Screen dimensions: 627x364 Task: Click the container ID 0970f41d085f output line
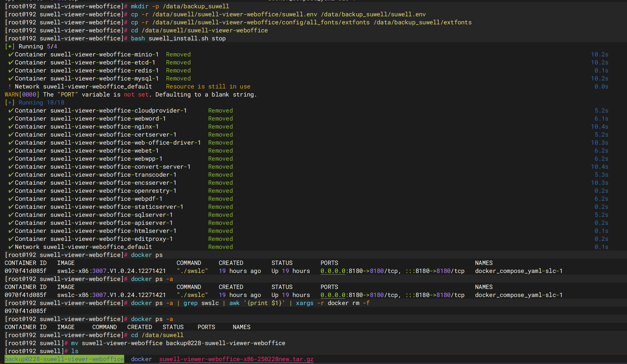pos(26,311)
